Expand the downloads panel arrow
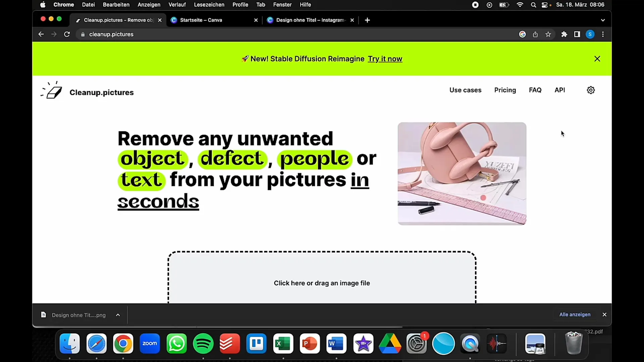This screenshot has height=362, width=644. 118,315
